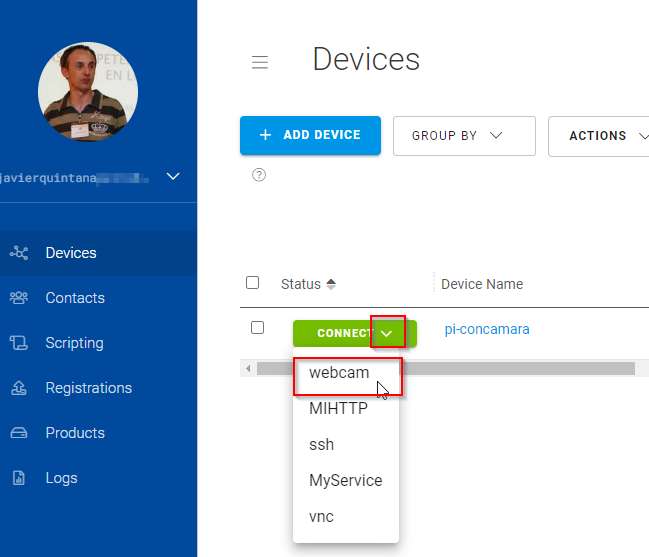Click the Device Name column header

coord(482,284)
